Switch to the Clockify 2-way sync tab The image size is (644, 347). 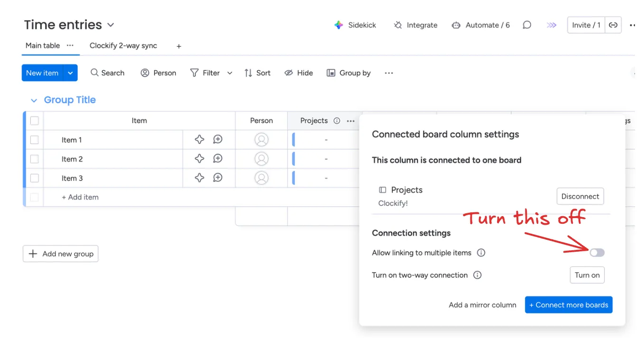pos(123,46)
